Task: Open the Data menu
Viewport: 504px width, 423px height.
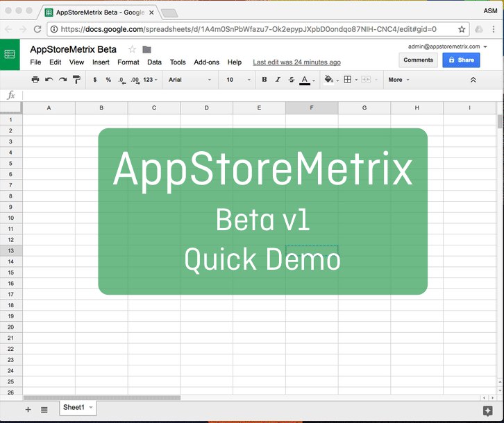Action: coord(154,62)
